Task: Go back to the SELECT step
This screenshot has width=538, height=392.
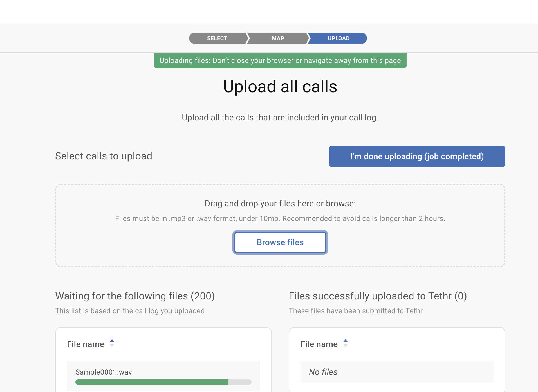Action: tap(217, 38)
